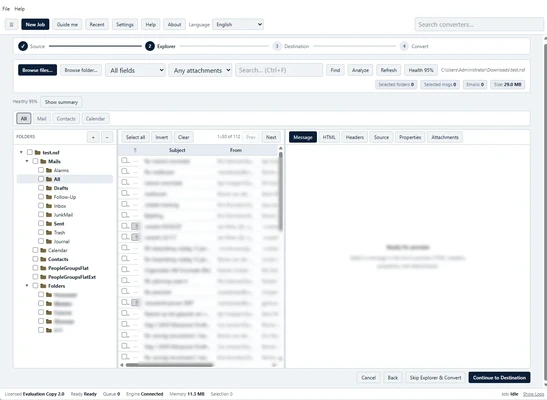
Task: Click the Guide me button
Action: [x=67, y=24]
